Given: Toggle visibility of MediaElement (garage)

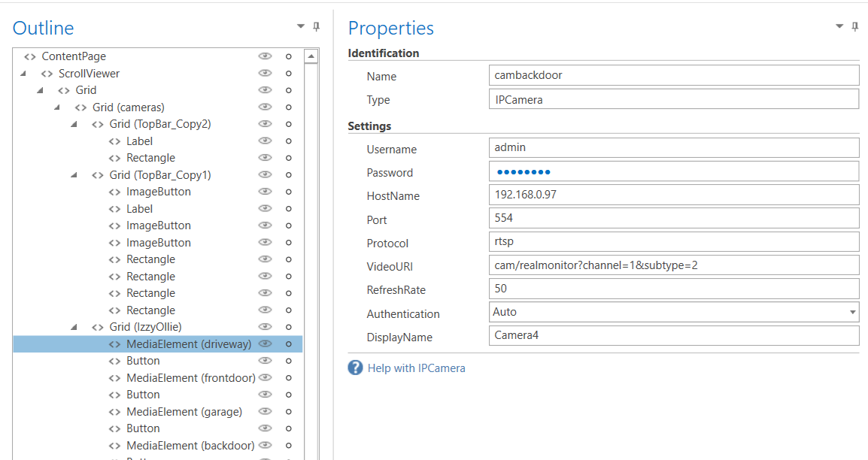Looking at the screenshot, I should (266, 411).
